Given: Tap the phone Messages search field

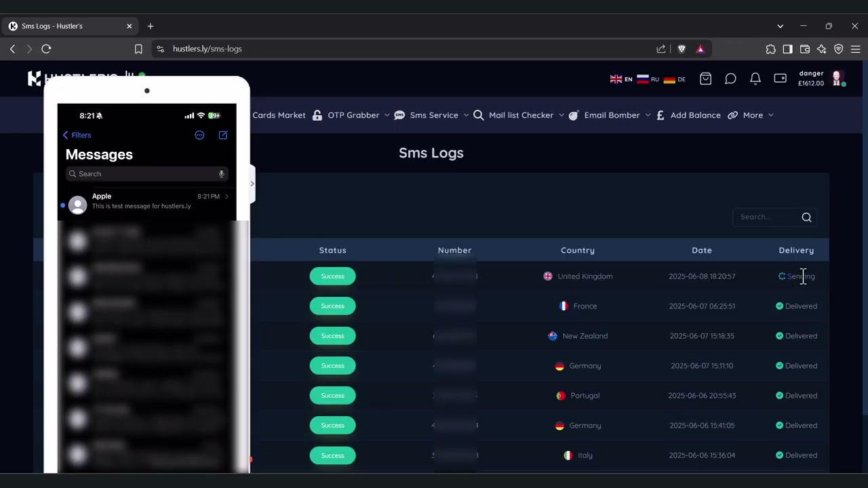Looking at the screenshot, I should [146, 174].
